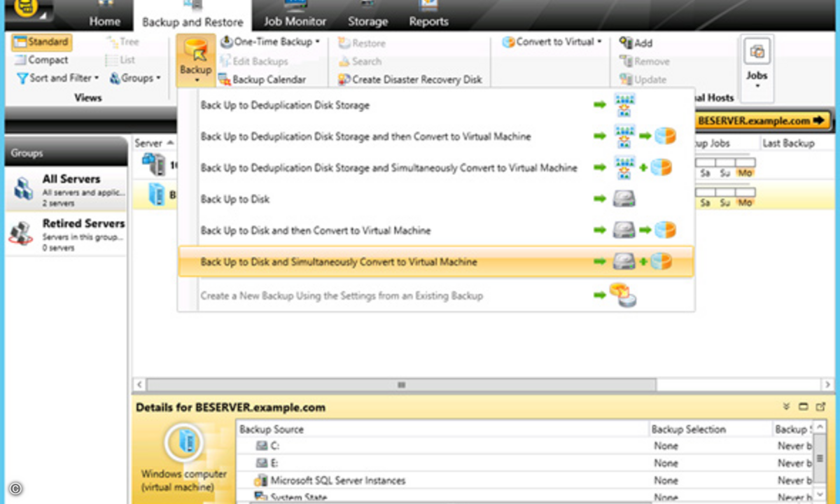
Task: Open the Job Monitor tab
Action: coord(295,21)
